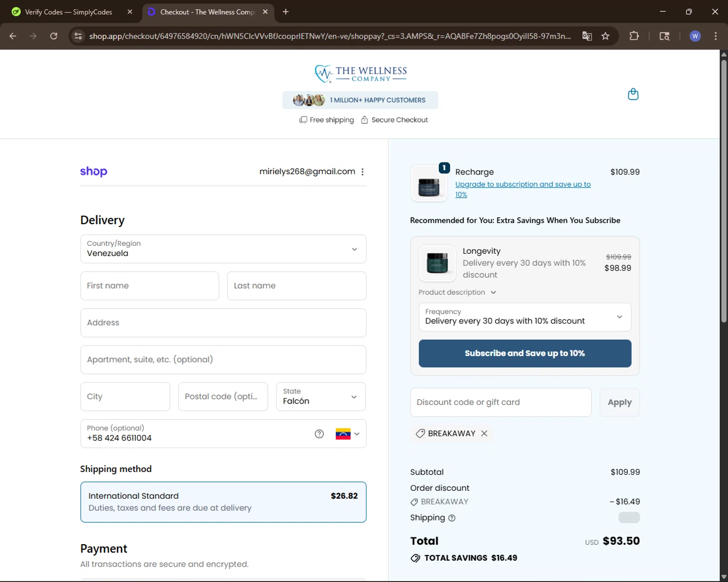The width and height of the screenshot is (728, 582).
Task: Click the scrollbar down arrow
Action: point(724,577)
